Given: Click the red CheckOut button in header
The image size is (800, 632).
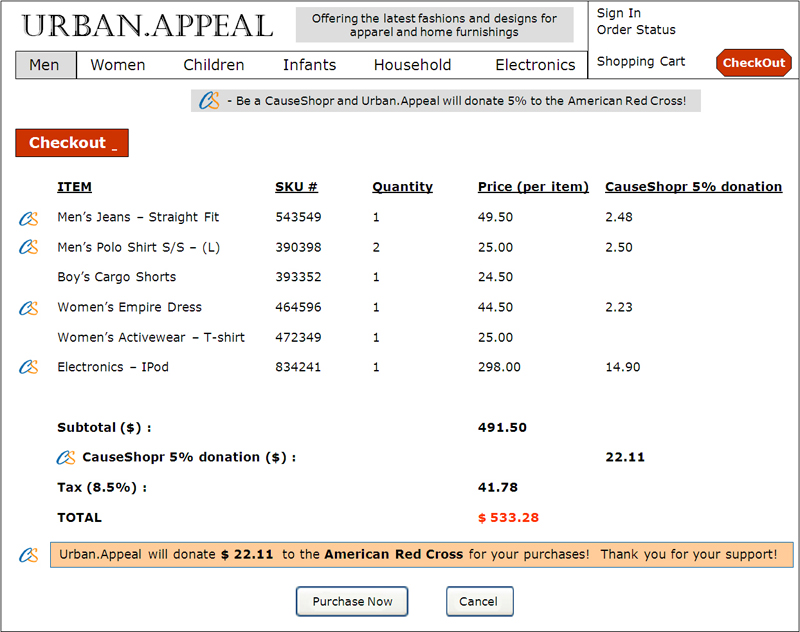Looking at the screenshot, I should point(754,63).
